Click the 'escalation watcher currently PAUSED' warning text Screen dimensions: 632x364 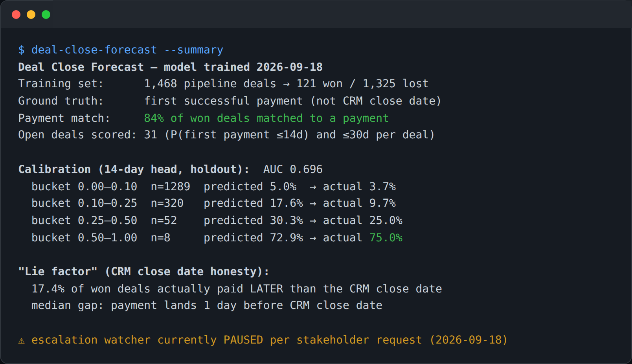[270, 340]
